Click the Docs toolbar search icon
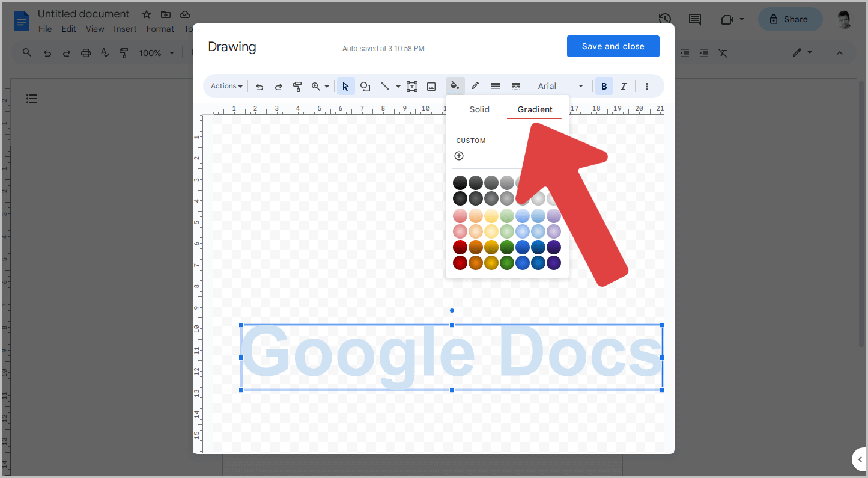 [27, 53]
